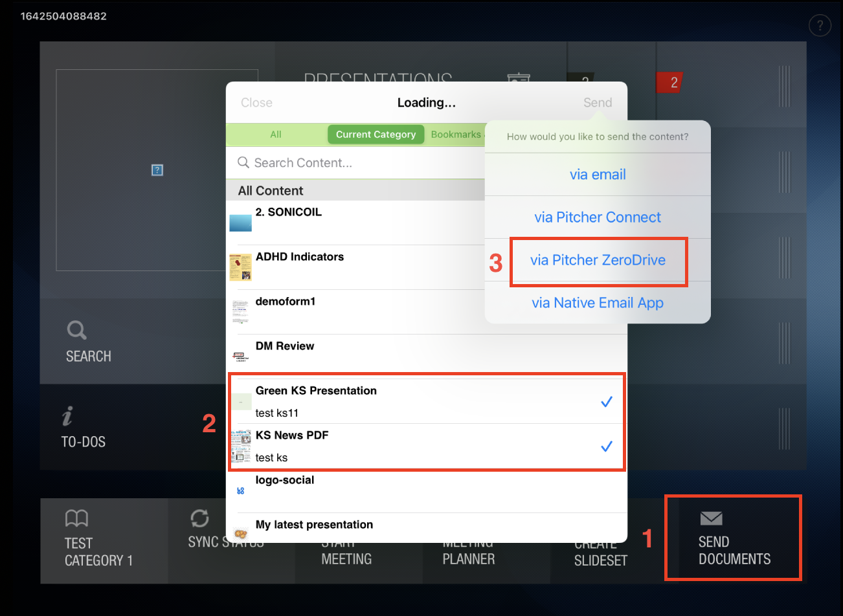Switch to the All tab
Image resolution: width=843 pixels, height=616 pixels.
pos(276,135)
